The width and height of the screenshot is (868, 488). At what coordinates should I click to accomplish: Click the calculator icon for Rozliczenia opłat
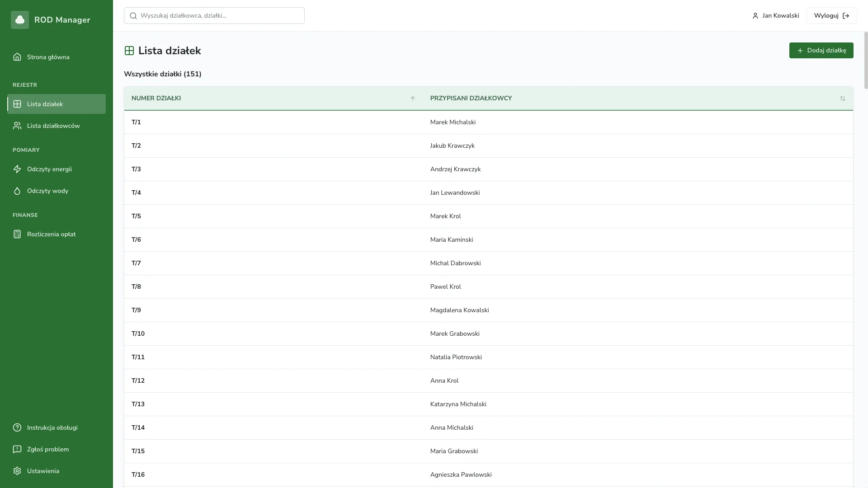pyautogui.click(x=17, y=234)
